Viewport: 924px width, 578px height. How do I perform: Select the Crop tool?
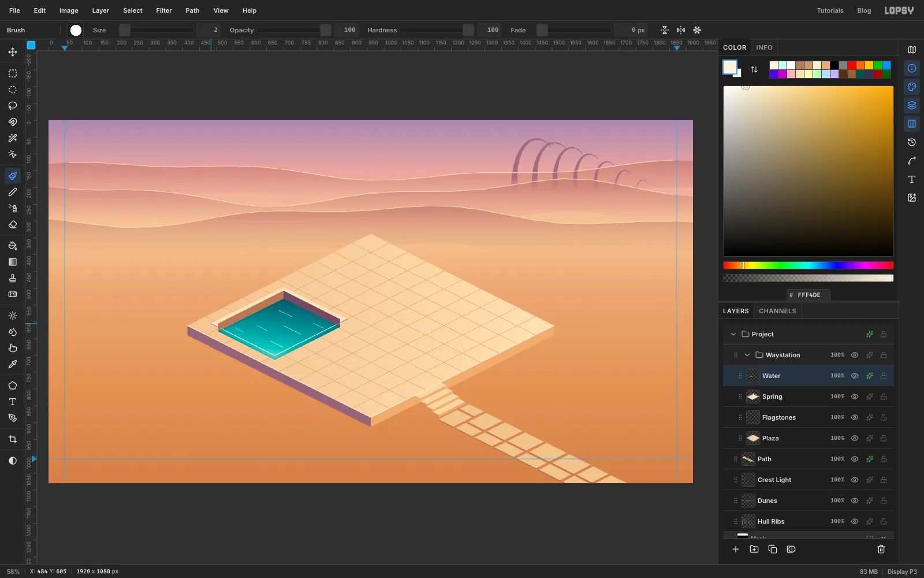(13, 439)
